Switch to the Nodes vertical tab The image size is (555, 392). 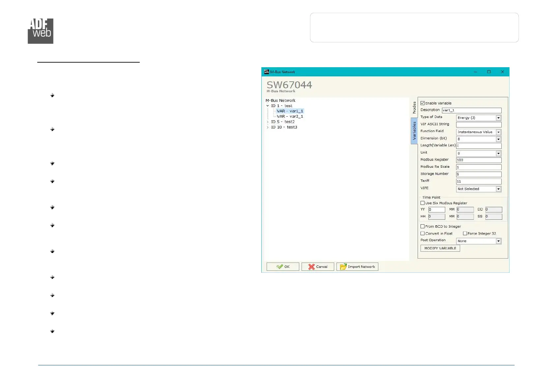tap(414, 107)
